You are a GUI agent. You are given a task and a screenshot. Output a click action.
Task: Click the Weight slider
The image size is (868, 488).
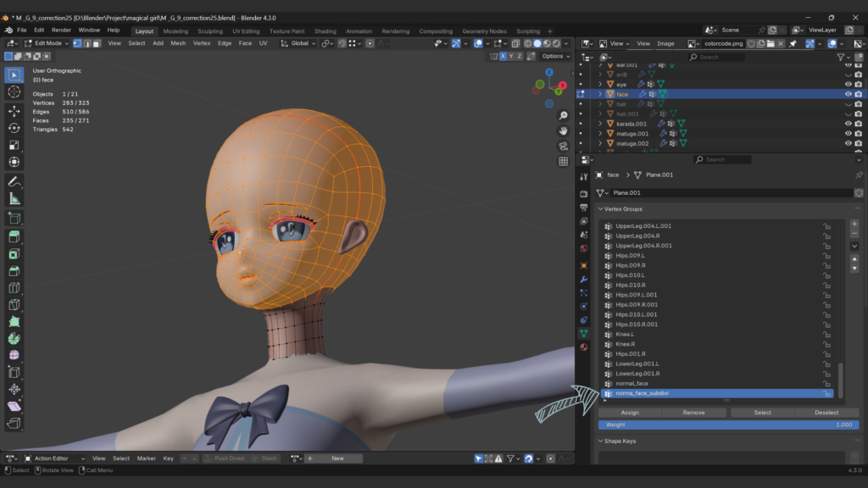pyautogui.click(x=728, y=424)
